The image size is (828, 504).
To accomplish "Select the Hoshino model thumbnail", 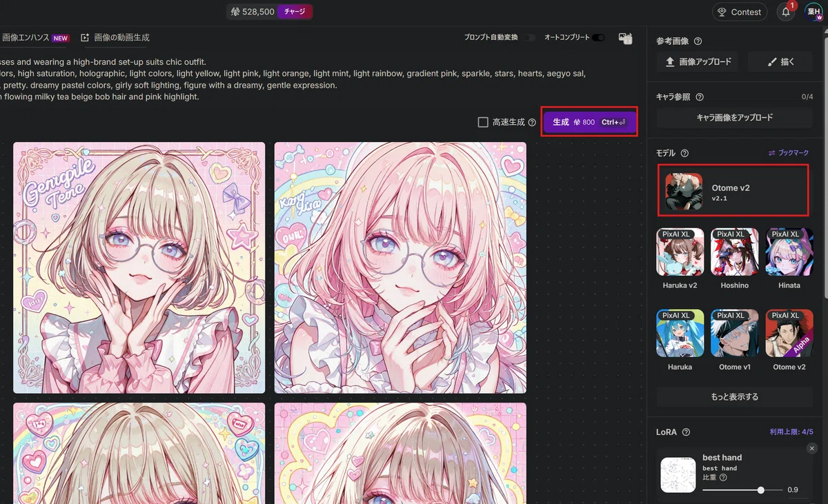I will coord(735,252).
